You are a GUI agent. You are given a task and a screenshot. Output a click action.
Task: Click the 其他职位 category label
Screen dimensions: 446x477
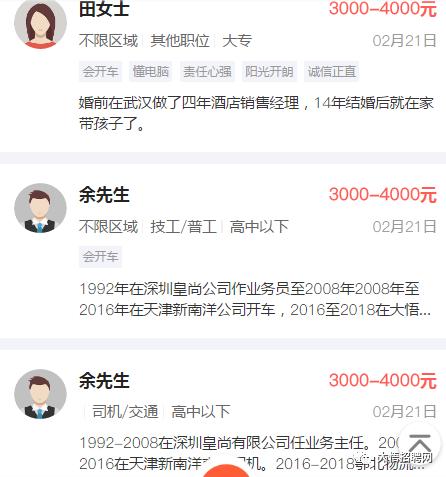coord(180,41)
